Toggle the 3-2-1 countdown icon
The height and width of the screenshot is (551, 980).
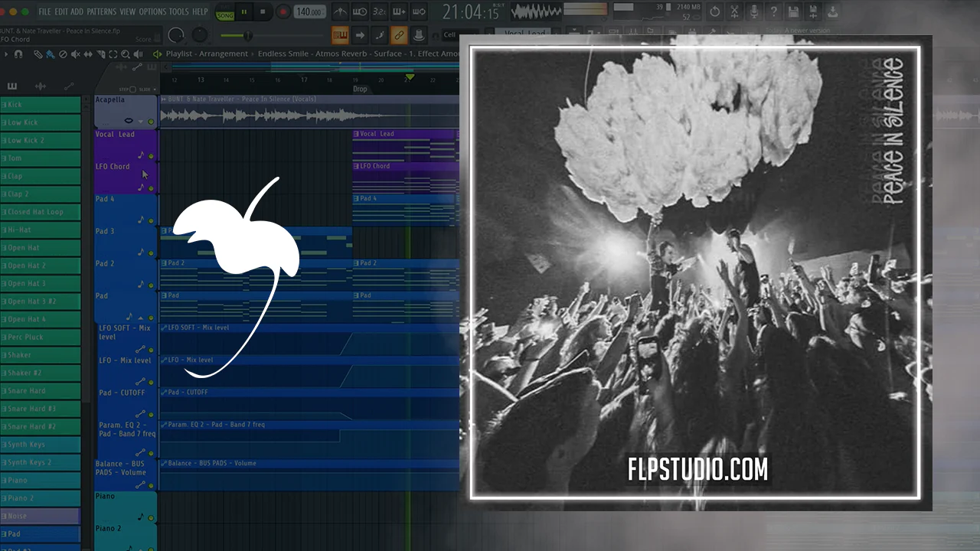pos(380,12)
